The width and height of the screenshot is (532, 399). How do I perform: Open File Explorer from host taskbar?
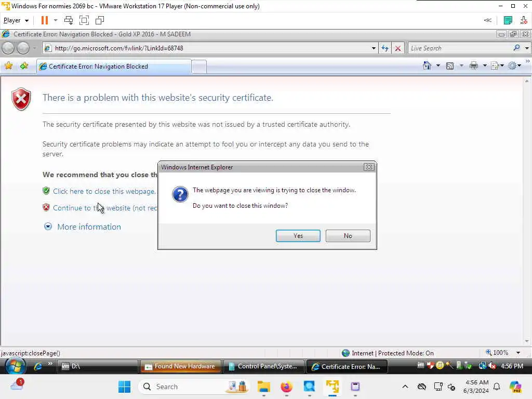(263, 387)
